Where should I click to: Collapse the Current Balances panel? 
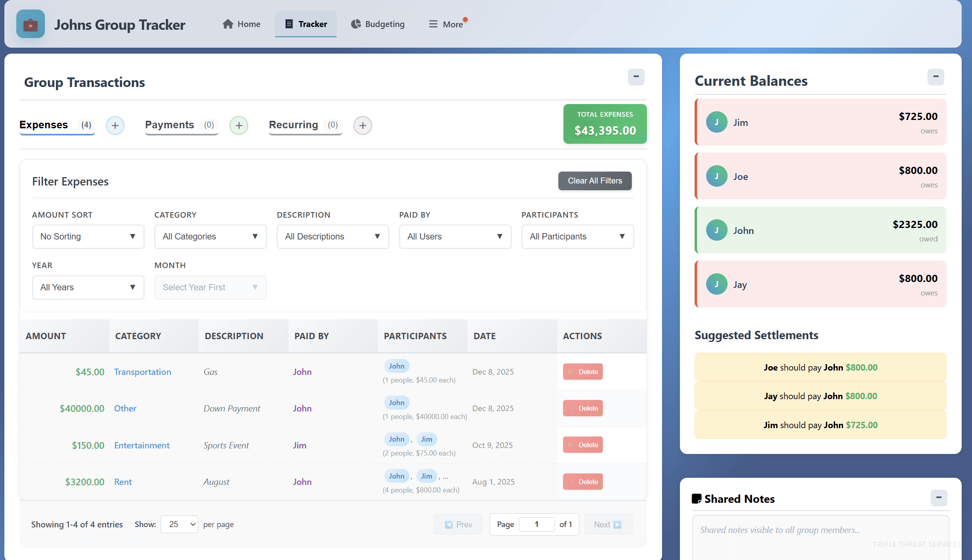(936, 77)
